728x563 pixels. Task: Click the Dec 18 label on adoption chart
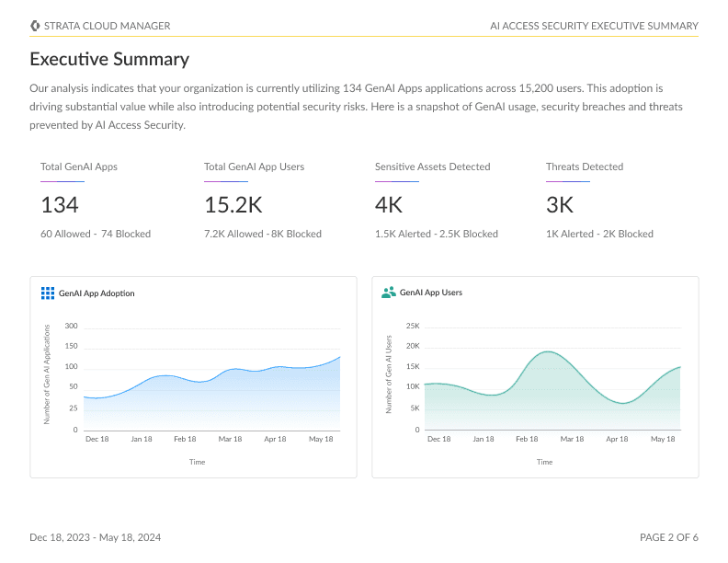[x=97, y=439]
